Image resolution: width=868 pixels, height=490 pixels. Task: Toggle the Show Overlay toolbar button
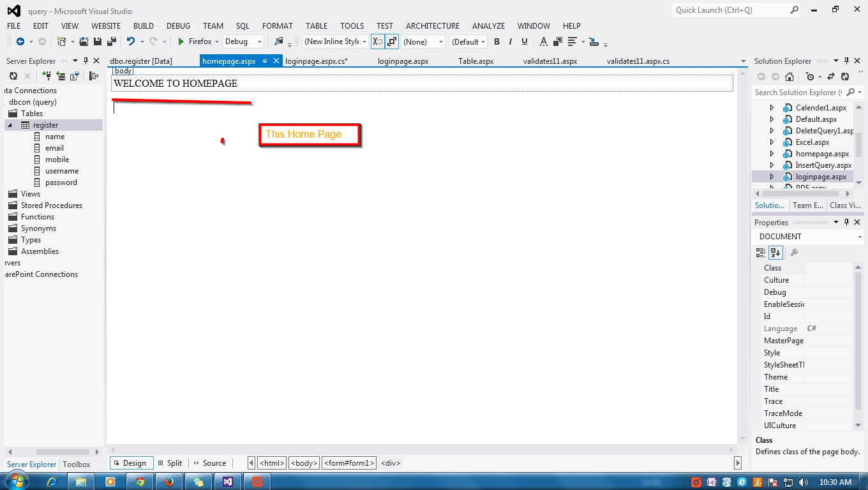[378, 41]
